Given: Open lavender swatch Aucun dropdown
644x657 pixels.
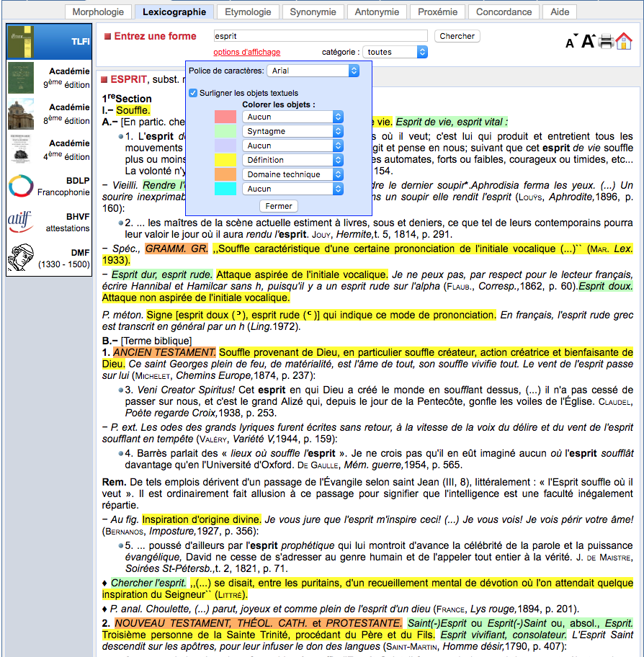Looking at the screenshot, I should (x=293, y=146).
